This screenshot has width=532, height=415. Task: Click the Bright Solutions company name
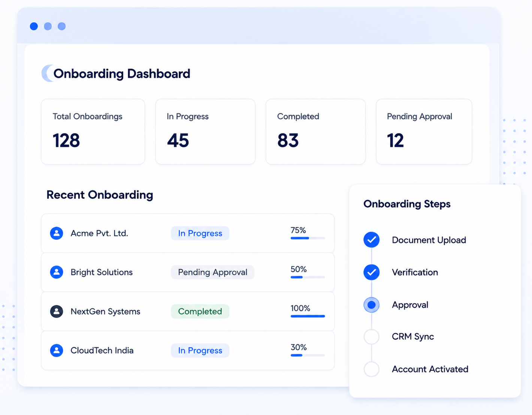coord(102,272)
